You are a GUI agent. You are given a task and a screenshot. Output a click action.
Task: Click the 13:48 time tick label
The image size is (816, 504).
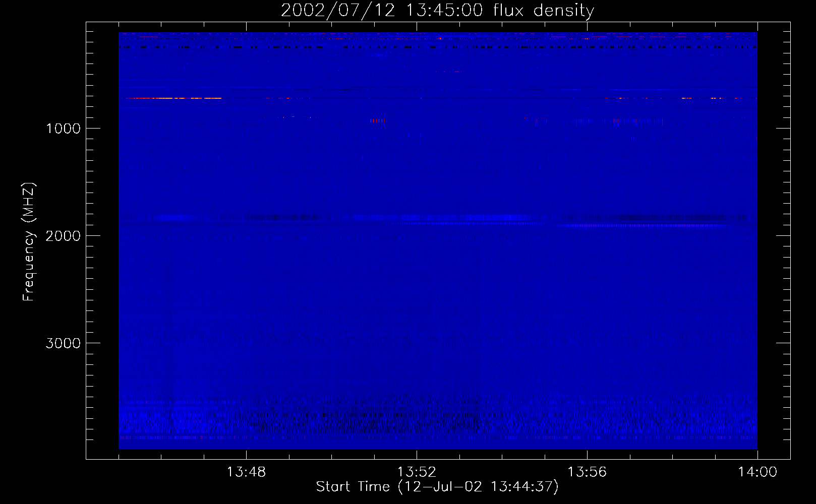pos(247,472)
